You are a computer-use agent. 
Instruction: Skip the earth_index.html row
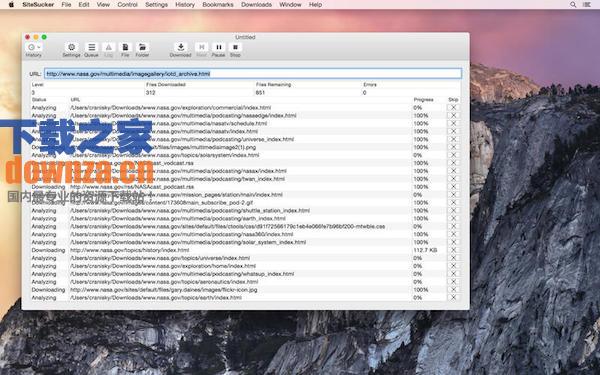click(x=453, y=218)
